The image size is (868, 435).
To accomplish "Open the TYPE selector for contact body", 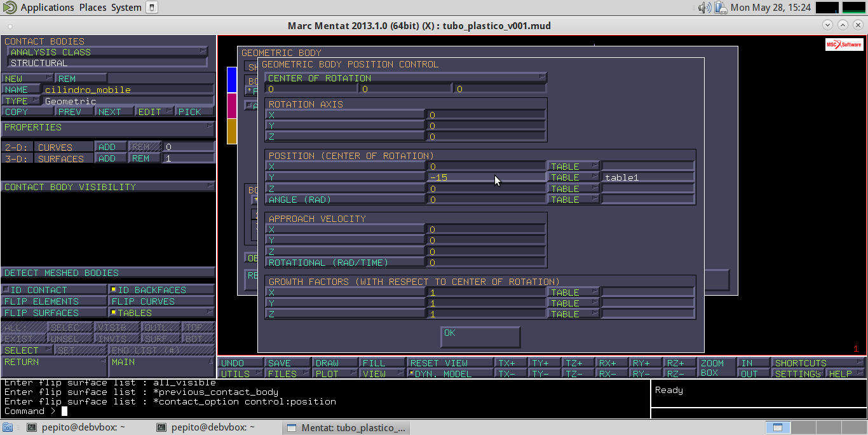I will coord(22,101).
